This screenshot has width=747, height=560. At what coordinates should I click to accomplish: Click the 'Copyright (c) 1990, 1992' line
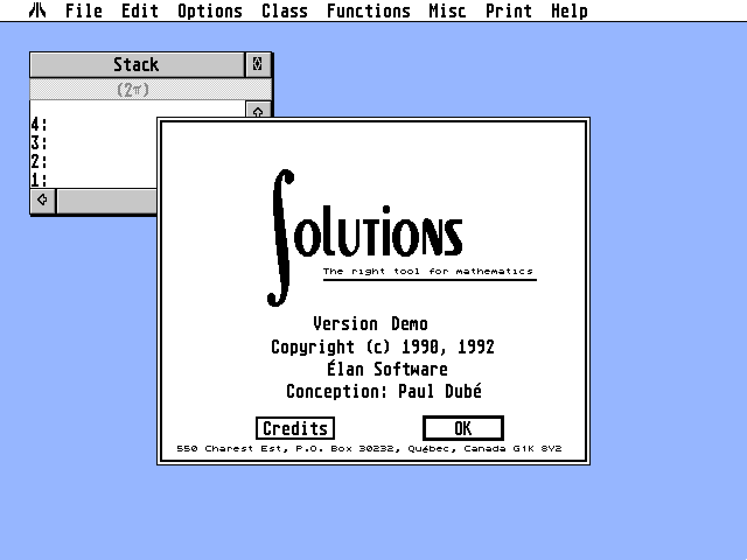pos(383,347)
